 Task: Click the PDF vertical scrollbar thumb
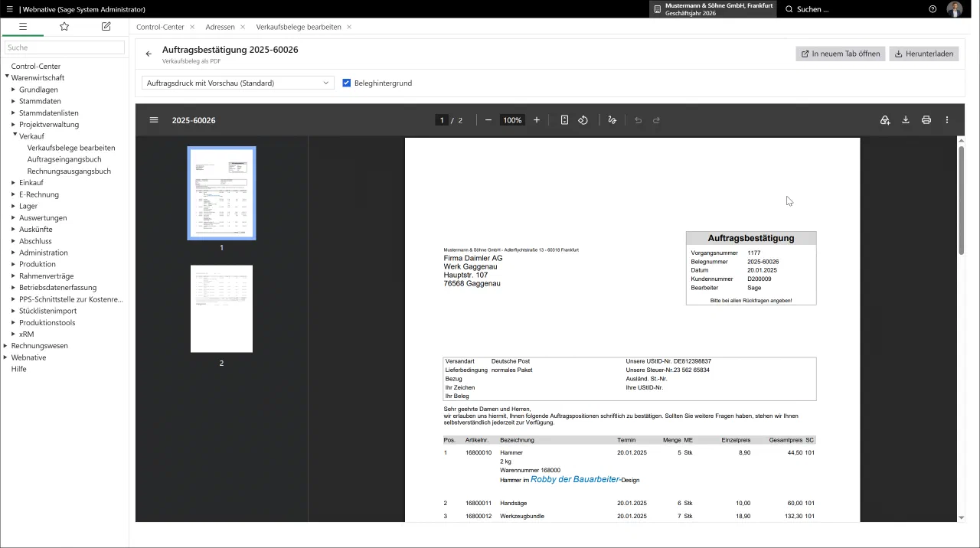pos(961,199)
